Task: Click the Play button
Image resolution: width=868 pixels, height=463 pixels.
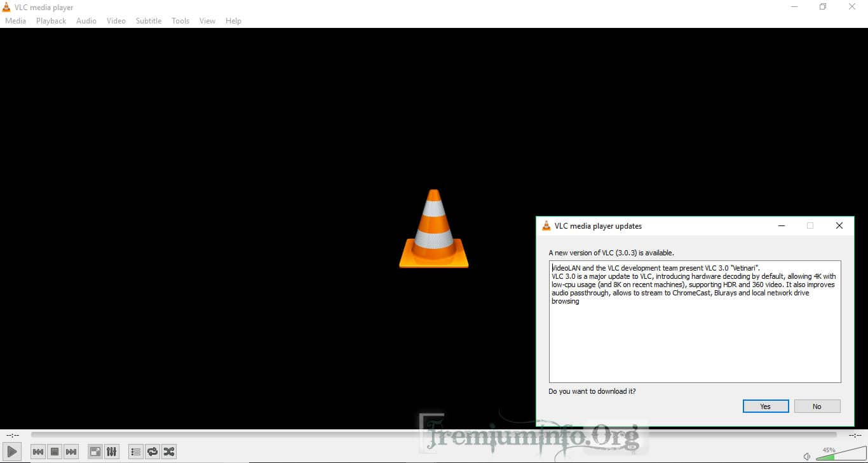Action: tap(12, 452)
